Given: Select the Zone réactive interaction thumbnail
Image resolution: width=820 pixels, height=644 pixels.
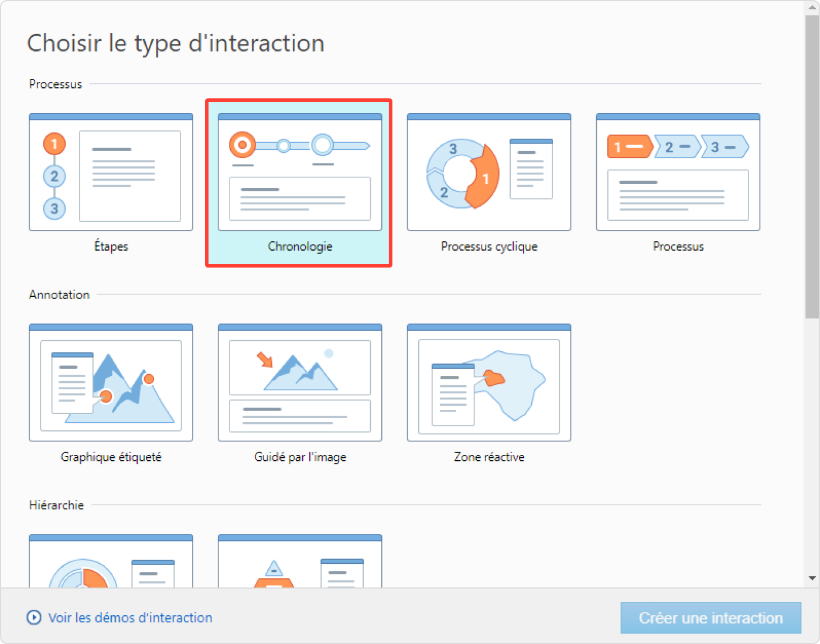Looking at the screenshot, I should click(x=489, y=382).
